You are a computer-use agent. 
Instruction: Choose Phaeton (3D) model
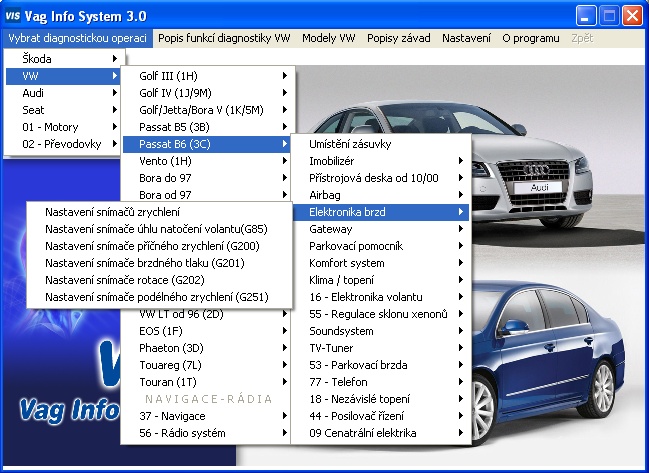[x=208, y=348]
